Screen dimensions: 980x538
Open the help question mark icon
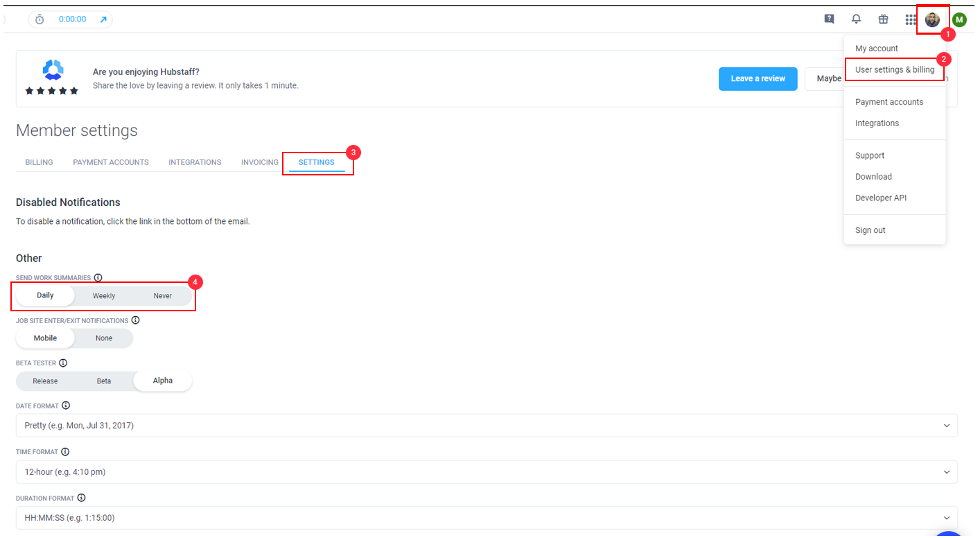pyautogui.click(x=829, y=19)
